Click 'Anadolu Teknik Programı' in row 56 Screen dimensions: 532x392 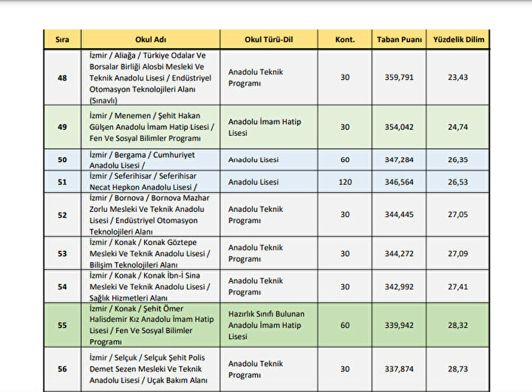256,369
